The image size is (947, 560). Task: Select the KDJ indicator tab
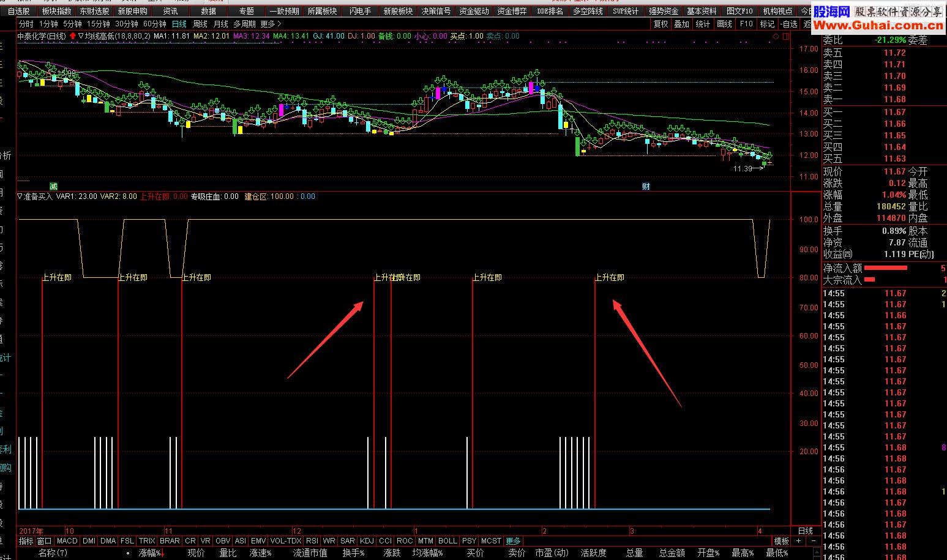coord(367,541)
